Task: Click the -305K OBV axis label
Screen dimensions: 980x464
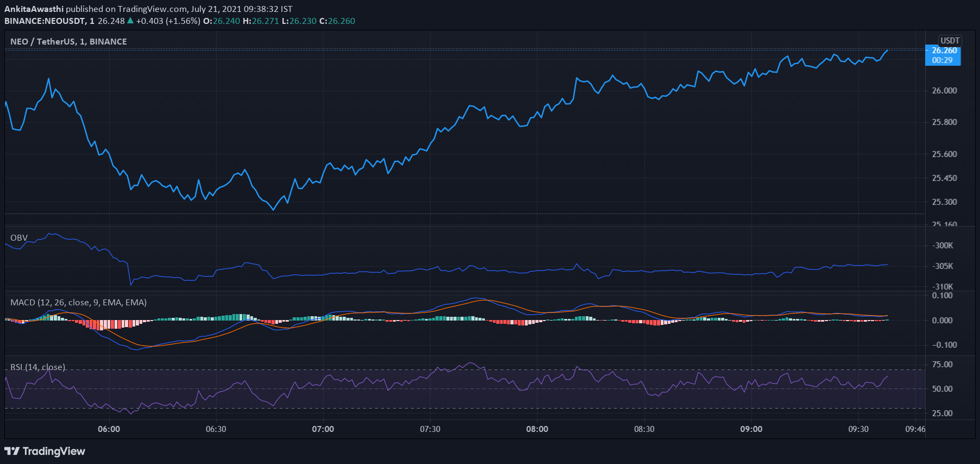Action: (x=943, y=266)
